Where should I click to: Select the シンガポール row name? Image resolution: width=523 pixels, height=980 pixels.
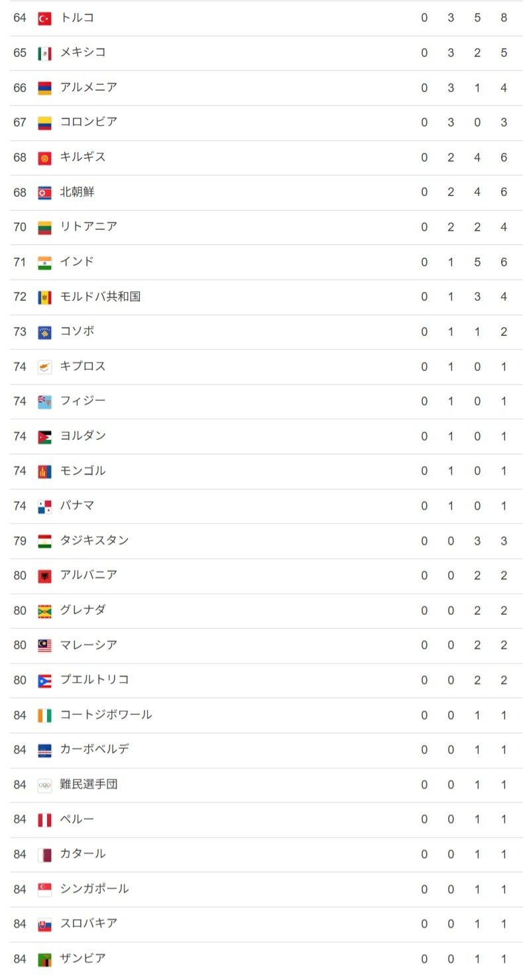coord(94,889)
